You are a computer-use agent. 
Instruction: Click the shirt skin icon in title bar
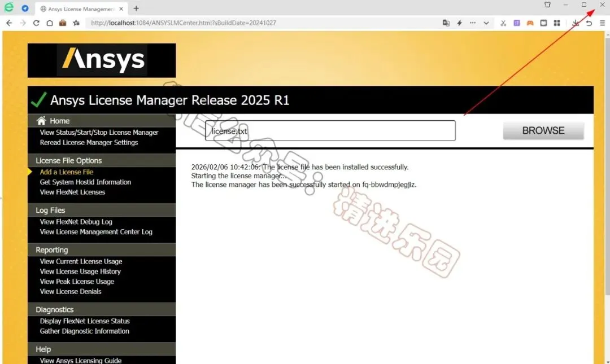click(547, 5)
